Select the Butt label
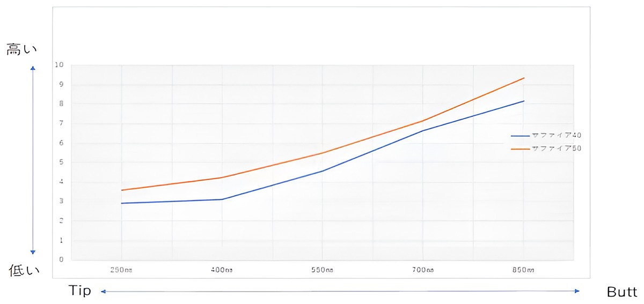644x304 pixels. tap(622, 292)
